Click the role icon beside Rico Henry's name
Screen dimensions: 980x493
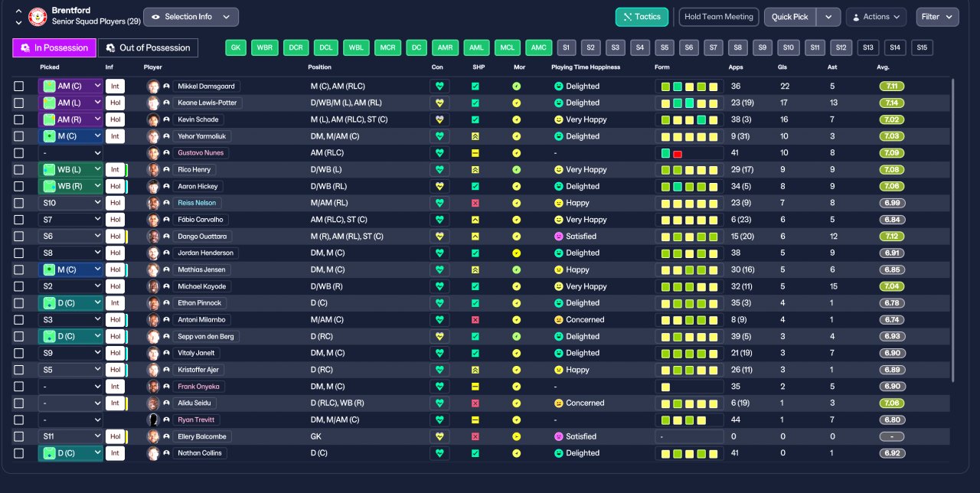166,170
